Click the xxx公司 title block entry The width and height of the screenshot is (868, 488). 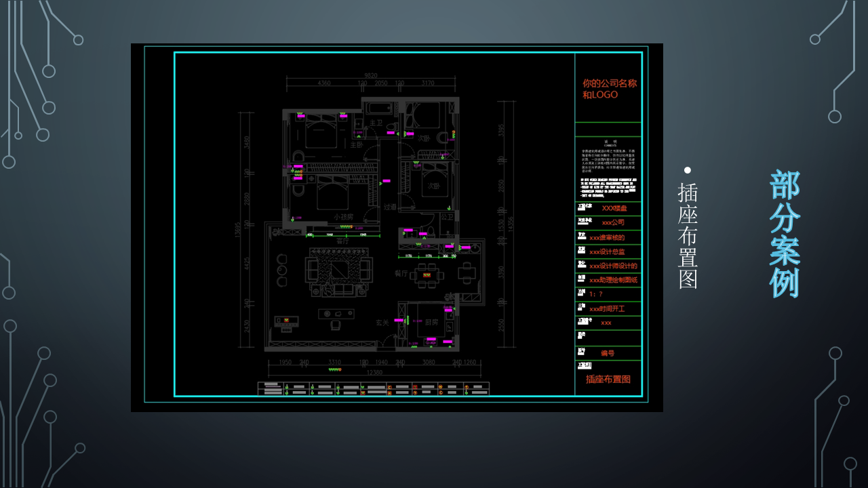point(613,222)
